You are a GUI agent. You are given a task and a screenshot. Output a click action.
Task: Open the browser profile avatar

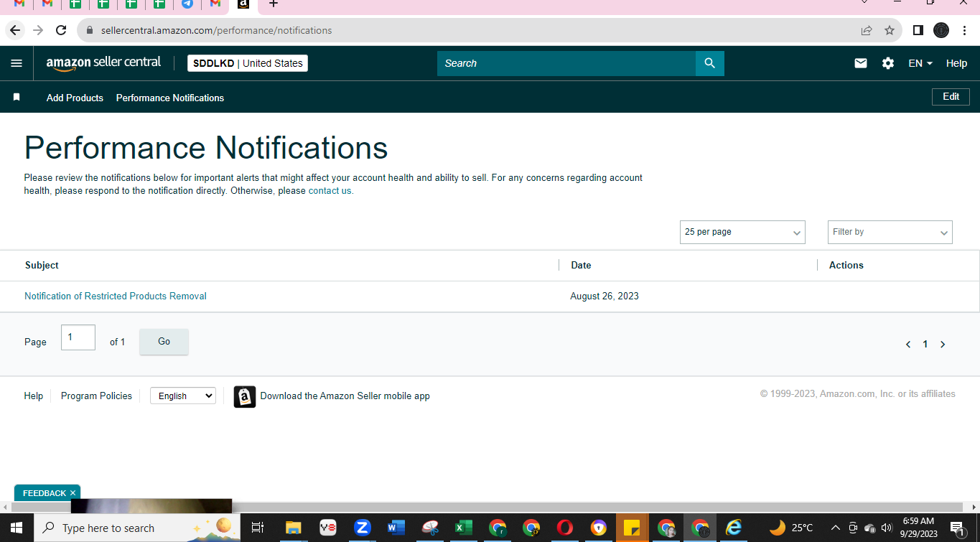[941, 30]
